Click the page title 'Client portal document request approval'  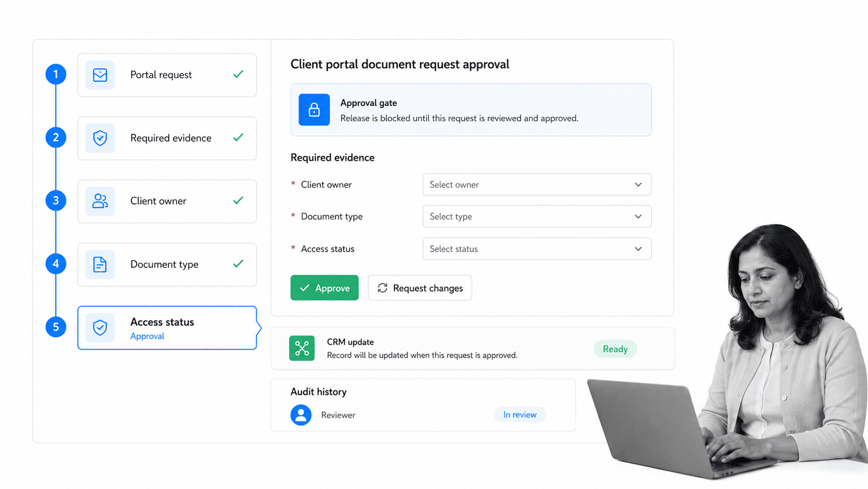coord(400,64)
